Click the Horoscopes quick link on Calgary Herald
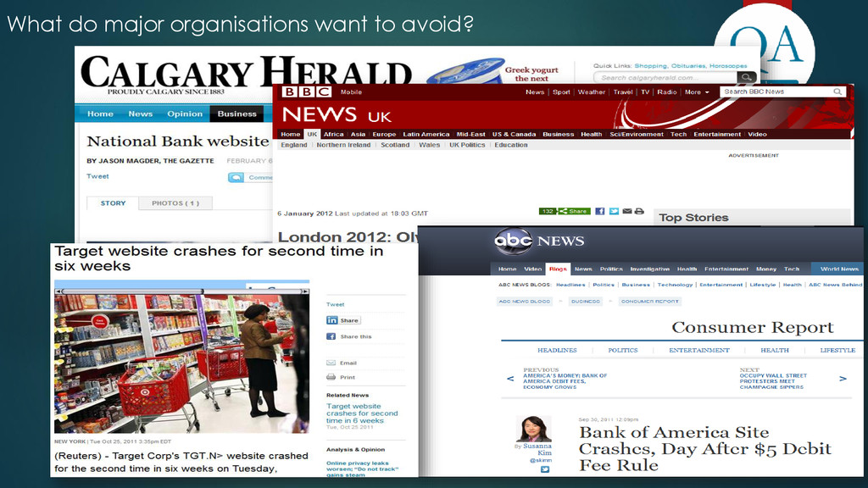This screenshot has height=488, width=868. [x=728, y=66]
